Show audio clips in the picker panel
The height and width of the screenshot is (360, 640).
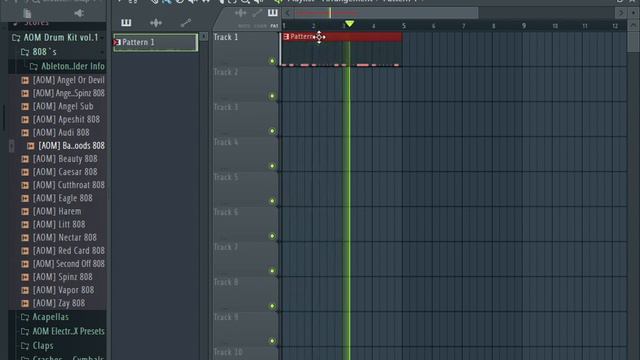pos(156,23)
